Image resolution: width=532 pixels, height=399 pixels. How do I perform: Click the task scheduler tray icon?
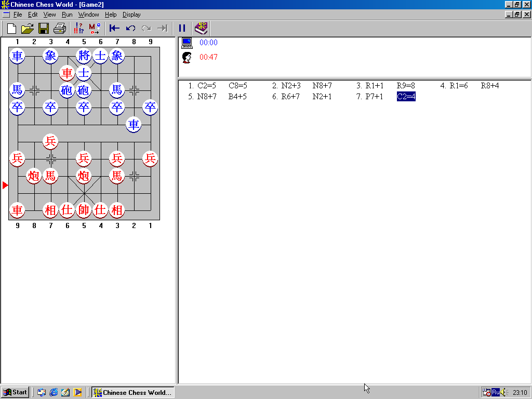tap(486, 393)
